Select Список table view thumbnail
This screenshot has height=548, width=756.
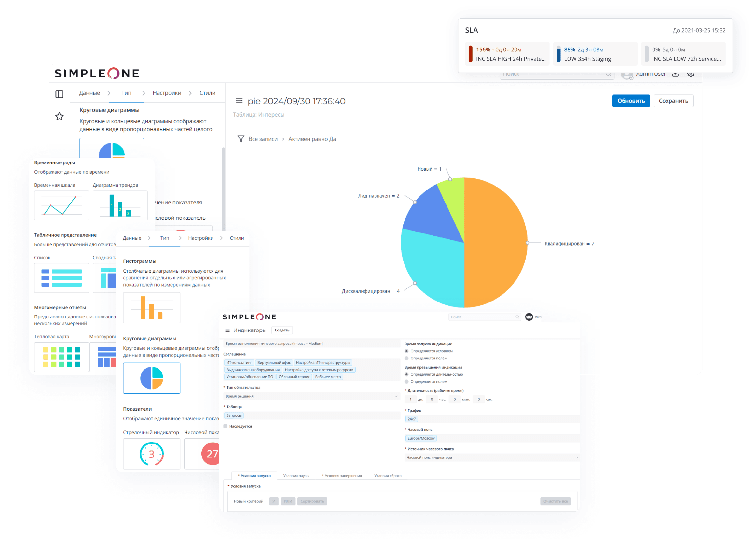point(62,278)
